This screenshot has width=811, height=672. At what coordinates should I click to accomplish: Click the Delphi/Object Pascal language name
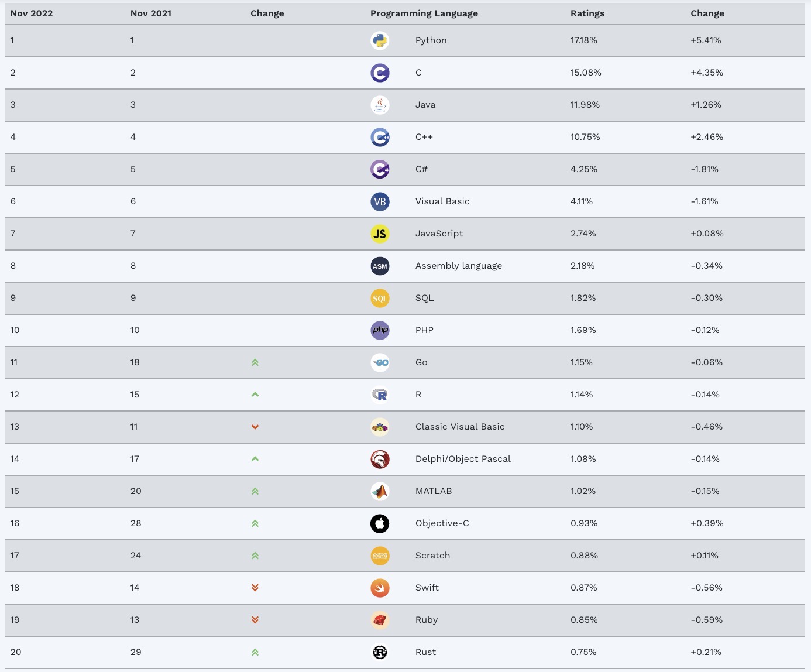point(463,459)
